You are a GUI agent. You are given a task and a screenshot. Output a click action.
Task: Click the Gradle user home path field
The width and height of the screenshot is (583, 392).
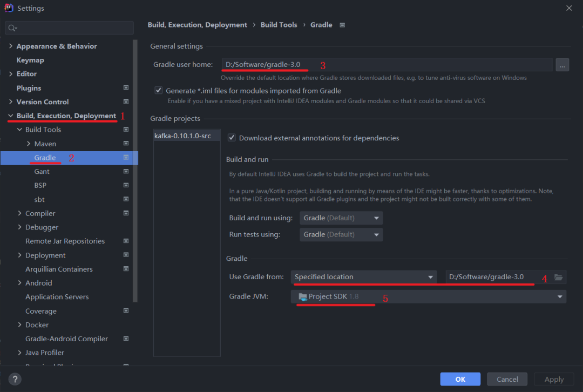pos(387,64)
